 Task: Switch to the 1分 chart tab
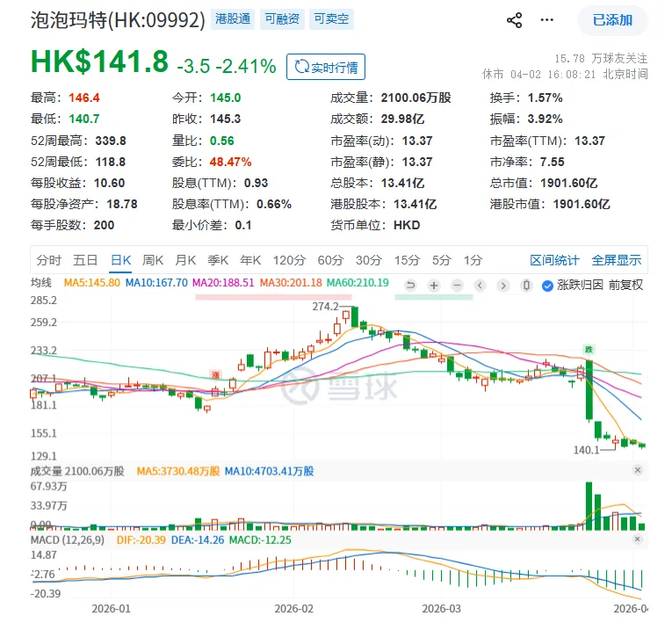coord(473,260)
